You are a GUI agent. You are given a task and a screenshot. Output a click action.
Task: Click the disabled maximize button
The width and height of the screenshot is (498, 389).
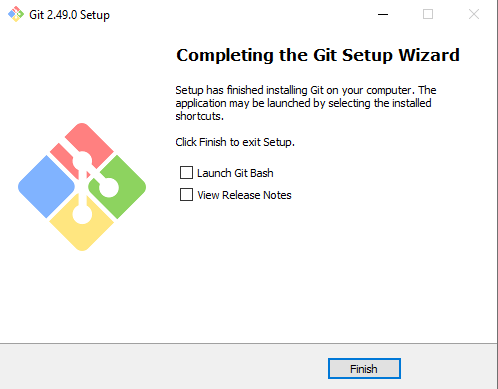click(428, 14)
